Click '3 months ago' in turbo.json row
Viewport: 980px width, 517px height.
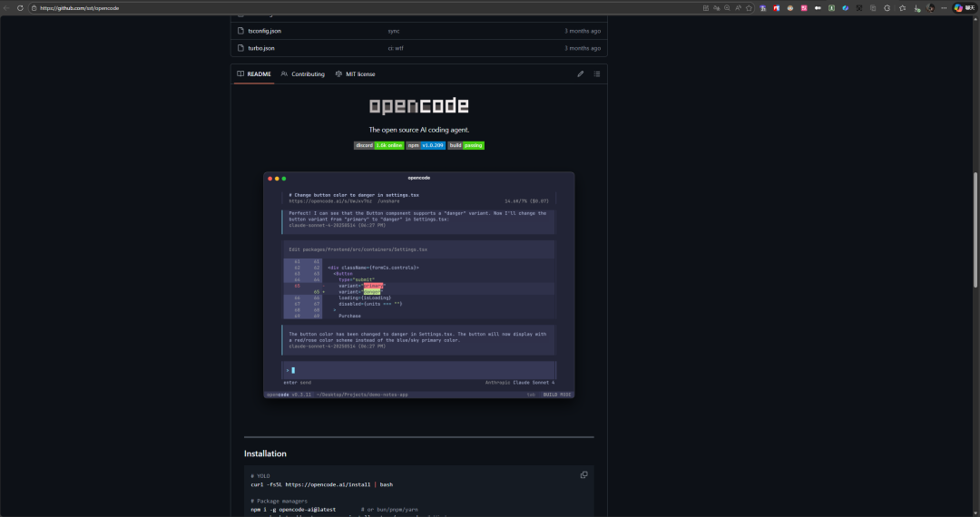[583, 48]
